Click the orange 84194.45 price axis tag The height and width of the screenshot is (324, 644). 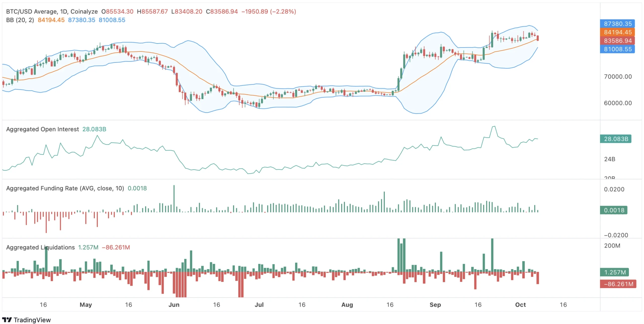(617, 32)
